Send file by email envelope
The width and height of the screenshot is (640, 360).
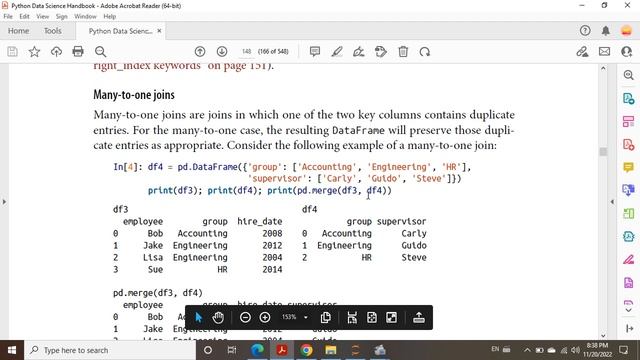click(x=604, y=51)
